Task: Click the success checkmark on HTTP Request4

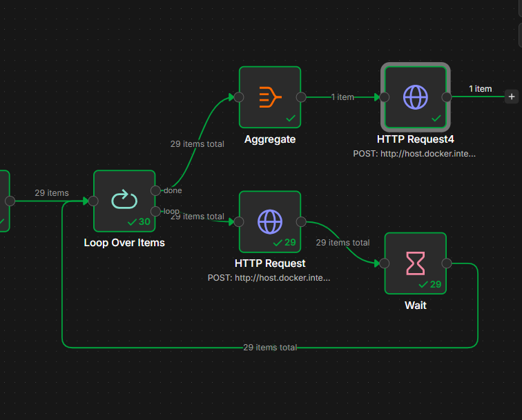Action: pyautogui.click(x=436, y=118)
